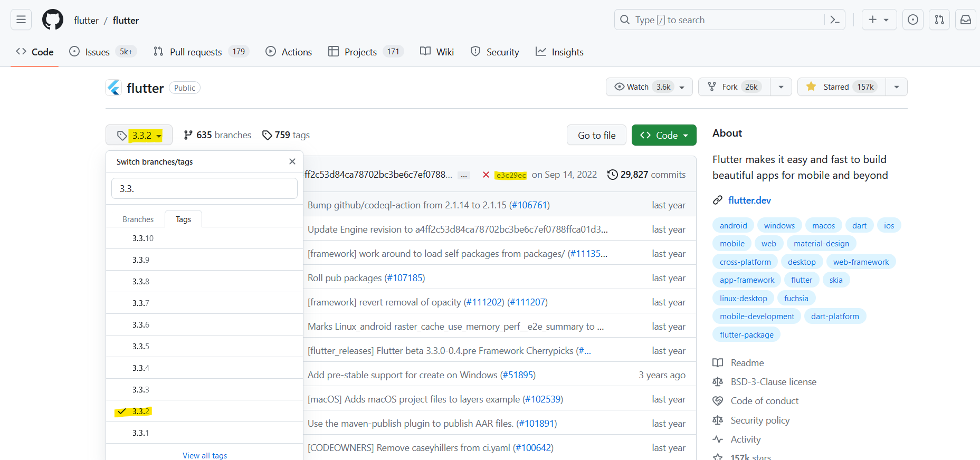The image size is (980, 460).
Task: Click the link icon beside flutter.dev
Action: tap(718, 200)
